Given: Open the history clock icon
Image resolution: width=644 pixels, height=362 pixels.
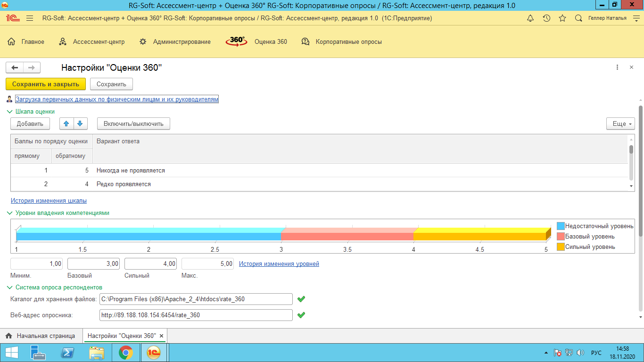Looking at the screenshot, I should pyautogui.click(x=546, y=18).
